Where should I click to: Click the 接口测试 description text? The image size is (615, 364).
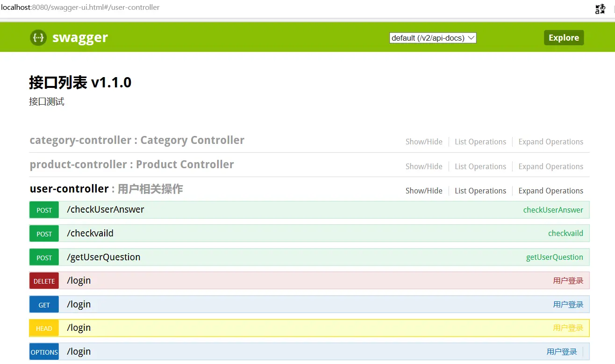click(x=47, y=101)
